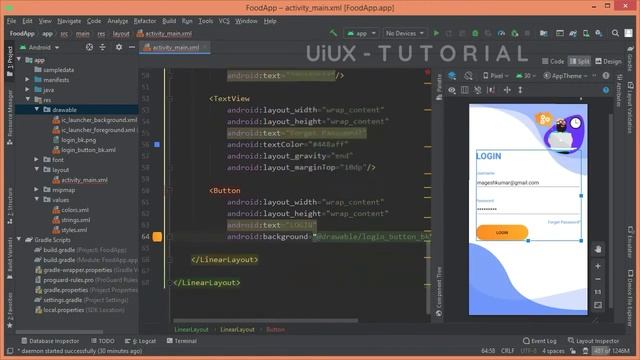Click the Search Everywhere magnifier icon
640x360 pixels.
tap(615, 33)
